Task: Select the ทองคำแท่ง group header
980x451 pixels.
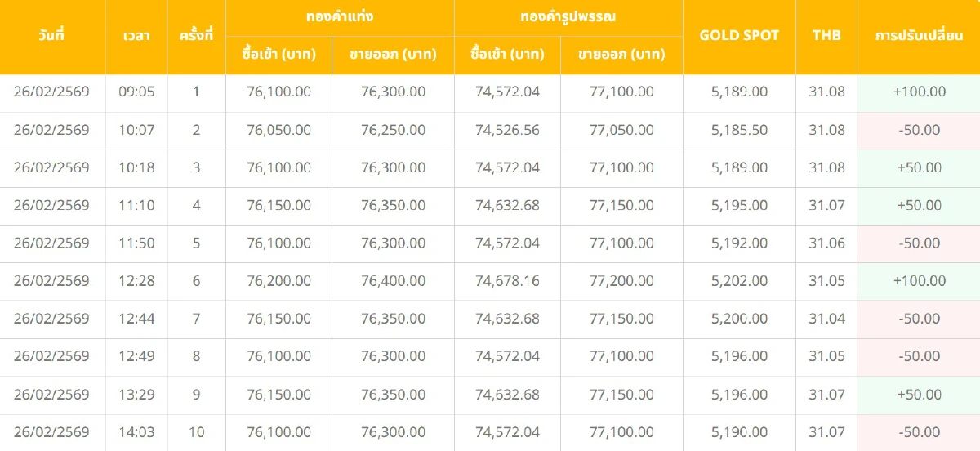Action: tap(340, 16)
